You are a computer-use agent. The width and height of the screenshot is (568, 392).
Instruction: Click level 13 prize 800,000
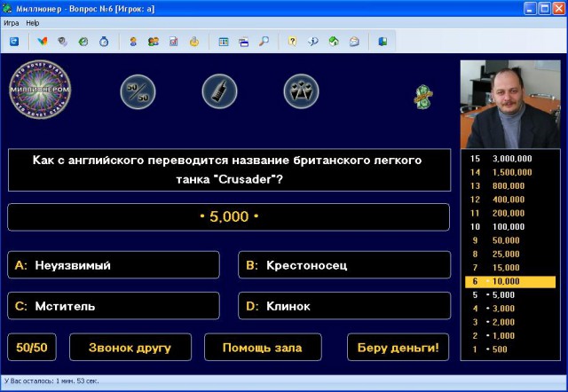point(497,186)
